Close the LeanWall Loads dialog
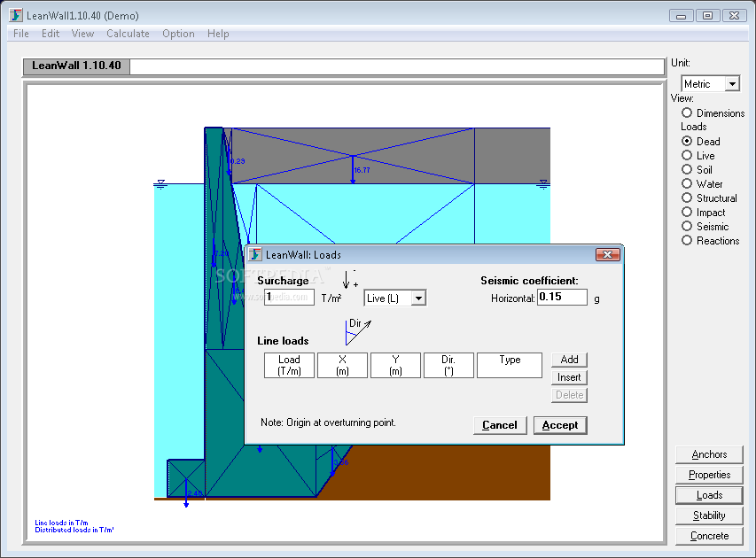 point(607,254)
